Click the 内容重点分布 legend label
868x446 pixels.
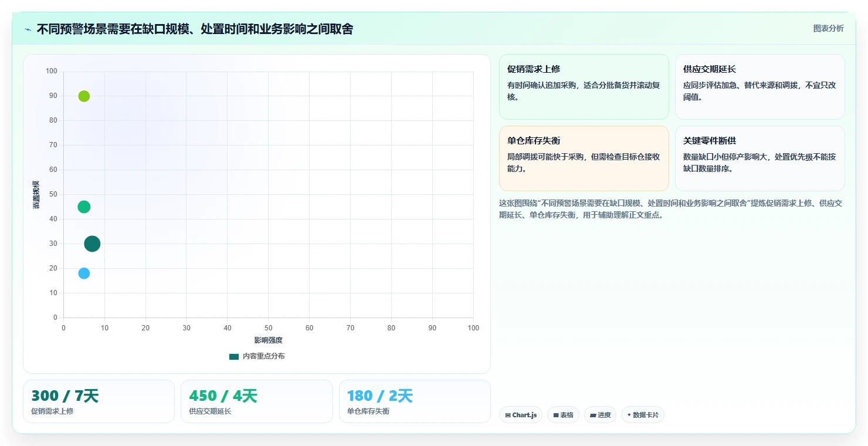coord(264,356)
